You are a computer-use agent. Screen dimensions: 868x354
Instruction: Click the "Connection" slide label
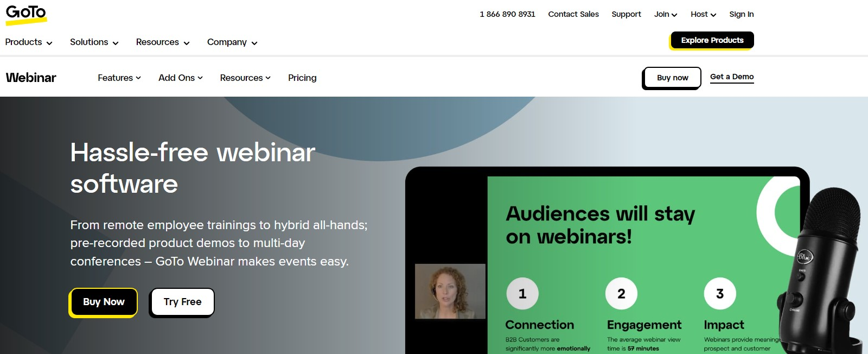[540, 325]
